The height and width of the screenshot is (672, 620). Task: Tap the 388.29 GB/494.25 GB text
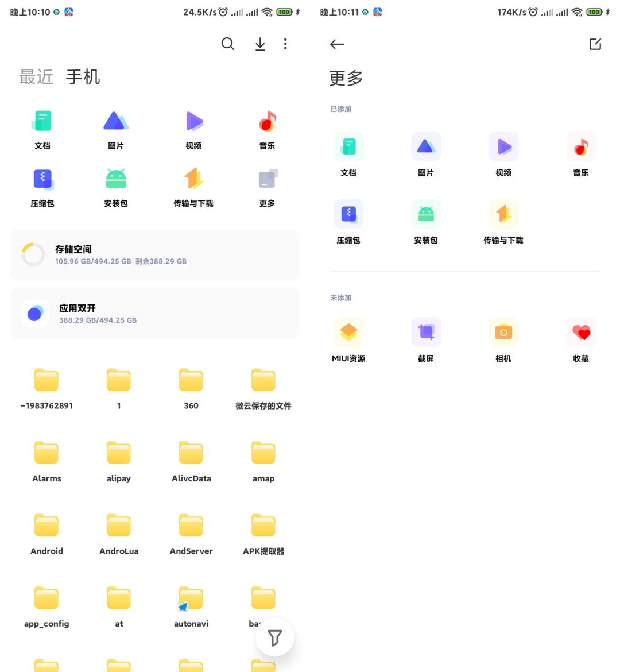pyautogui.click(x=98, y=320)
